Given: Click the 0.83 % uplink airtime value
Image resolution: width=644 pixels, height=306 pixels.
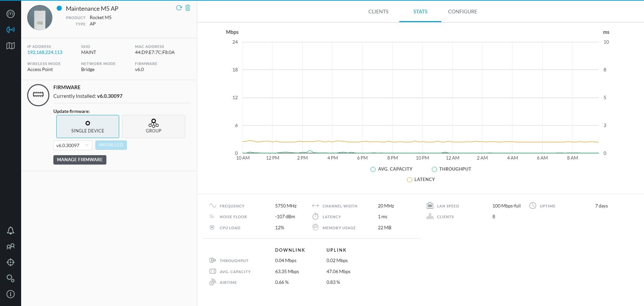Looking at the screenshot, I should point(333,282).
